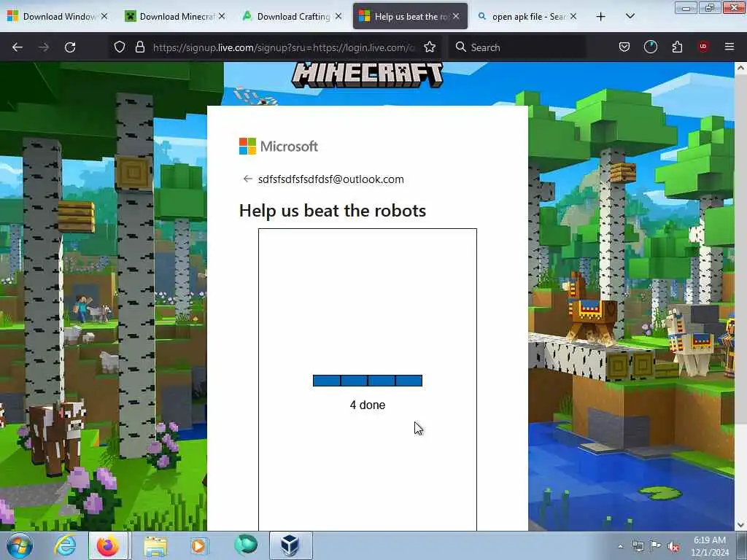The height and width of the screenshot is (560, 747).
Task: Show hidden system tray icons arrow
Action: click(x=620, y=547)
